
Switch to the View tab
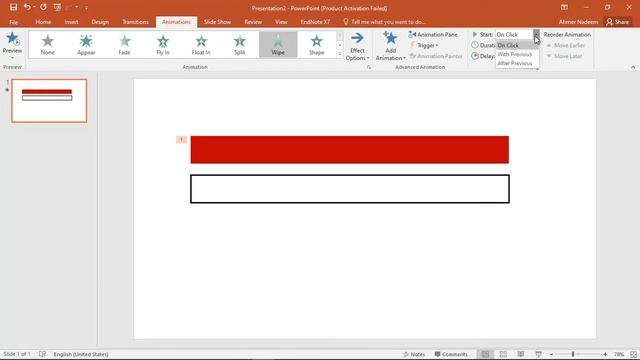point(281,22)
